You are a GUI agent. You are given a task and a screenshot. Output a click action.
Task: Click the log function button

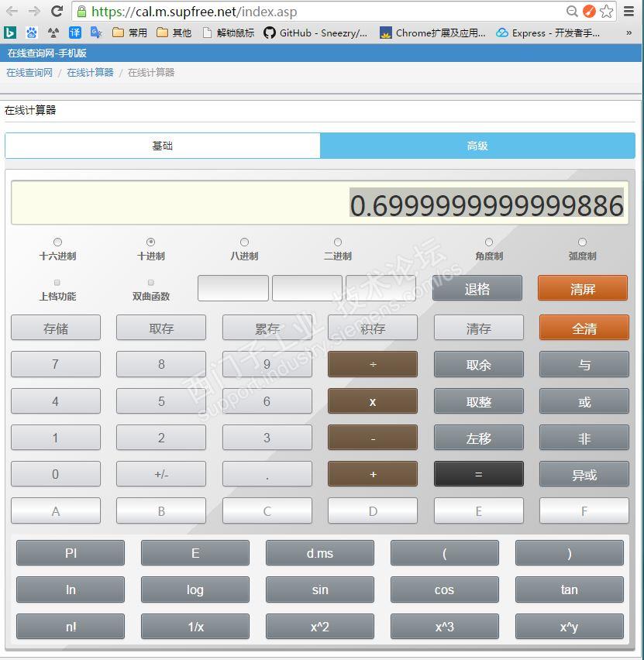[x=195, y=590]
